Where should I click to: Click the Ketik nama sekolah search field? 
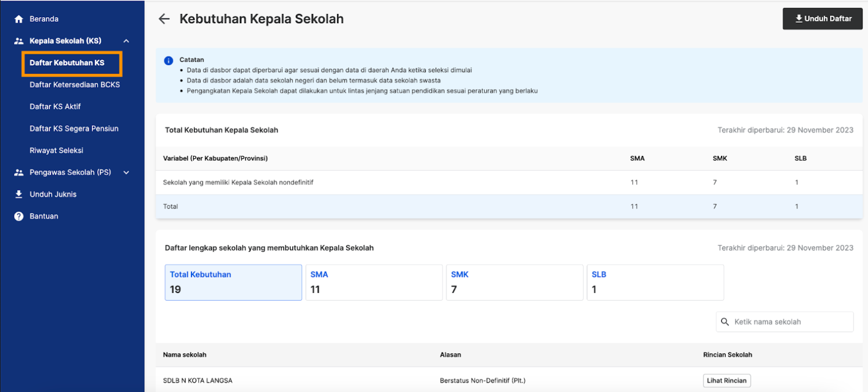coord(785,322)
